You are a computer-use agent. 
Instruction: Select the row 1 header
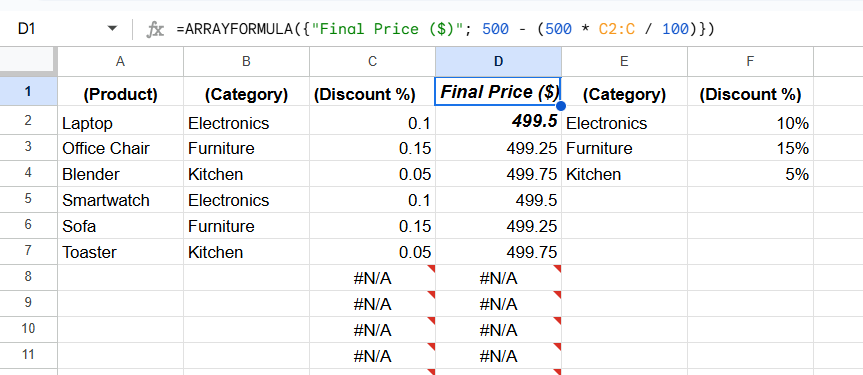(29, 91)
